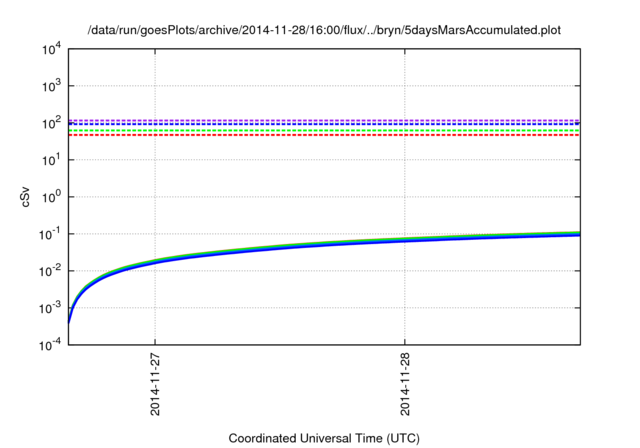The image size is (640, 448).
Task: Click the green dashed threshold line
Action: click(324, 131)
